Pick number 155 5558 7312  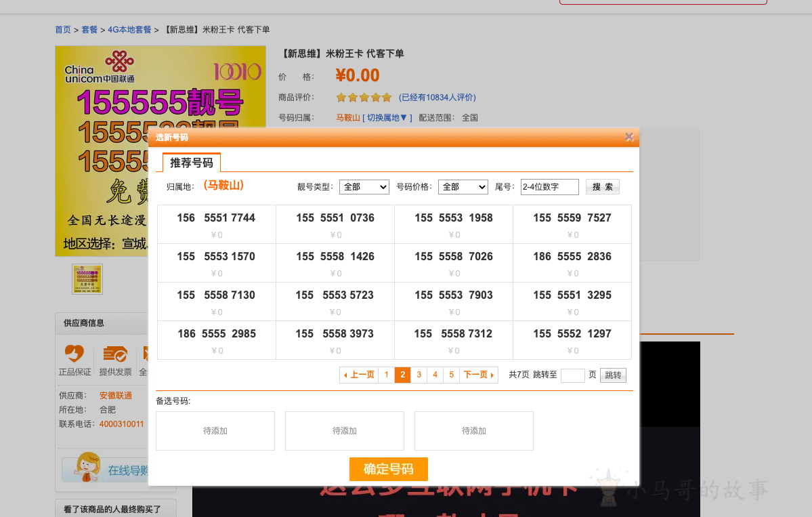(454, 340)
